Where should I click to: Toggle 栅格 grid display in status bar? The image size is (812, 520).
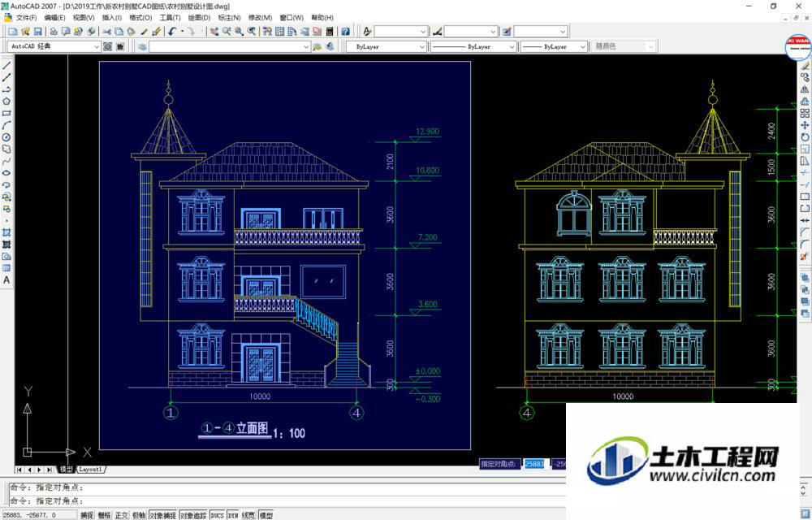[x=104, y=515]
